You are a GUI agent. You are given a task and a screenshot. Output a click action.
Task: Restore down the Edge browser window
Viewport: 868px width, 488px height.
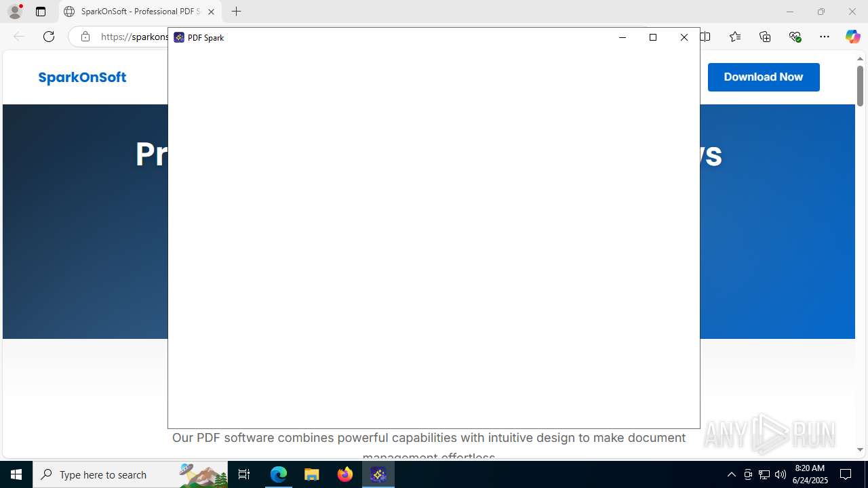tap(821, 12)
